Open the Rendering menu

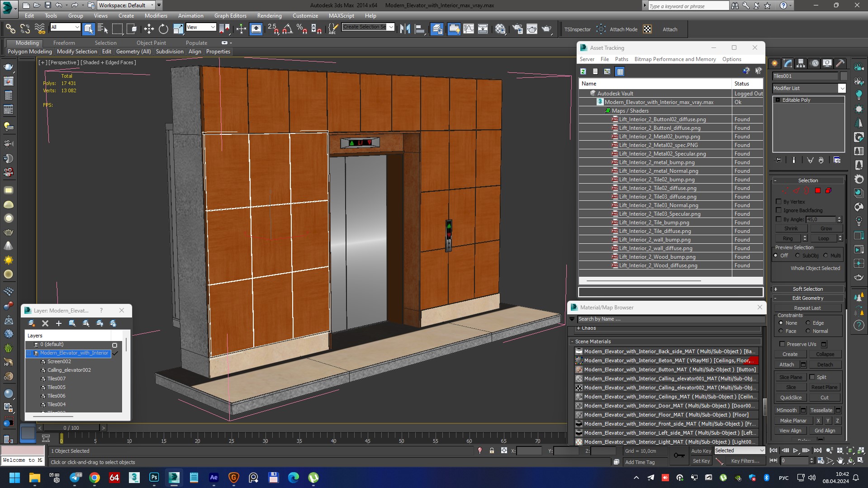point(269,15)
